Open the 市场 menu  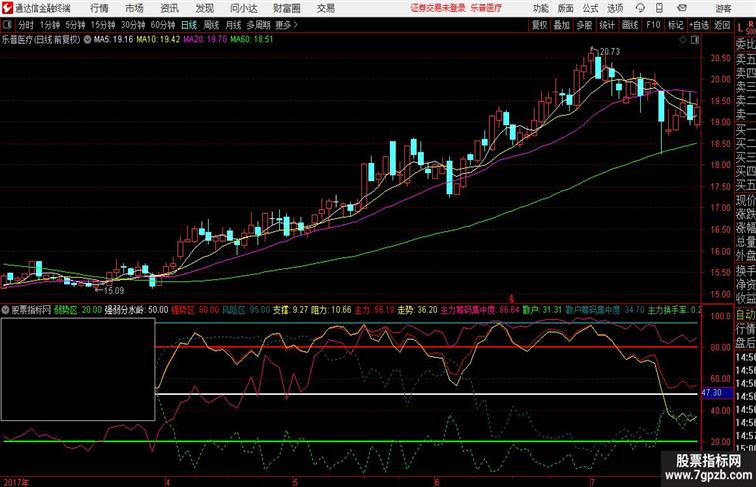point(135,8)
